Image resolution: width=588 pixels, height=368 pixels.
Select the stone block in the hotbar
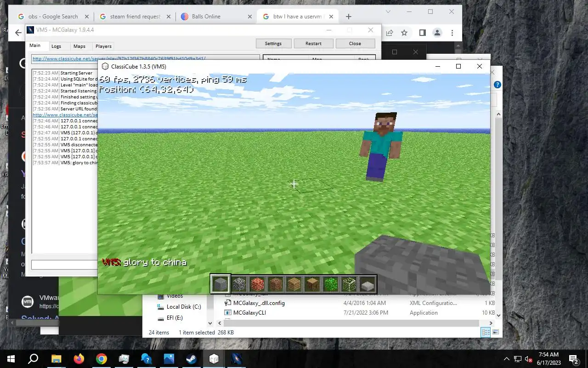point(220,284)
